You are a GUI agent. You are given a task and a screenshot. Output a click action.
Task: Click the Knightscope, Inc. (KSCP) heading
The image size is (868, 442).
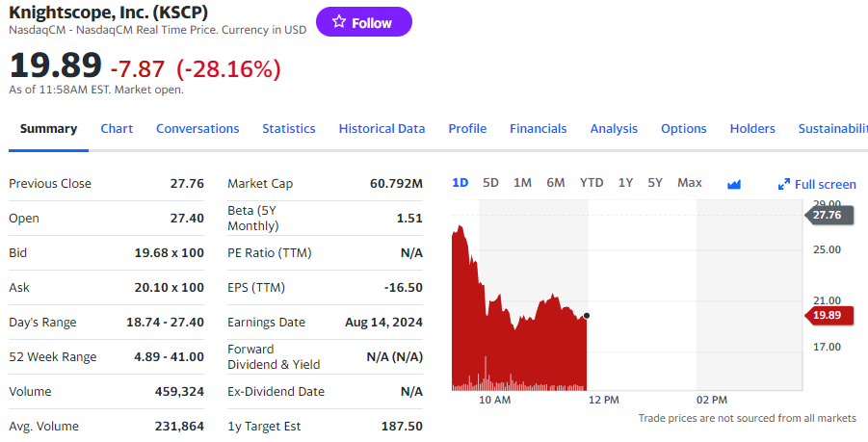109,12
